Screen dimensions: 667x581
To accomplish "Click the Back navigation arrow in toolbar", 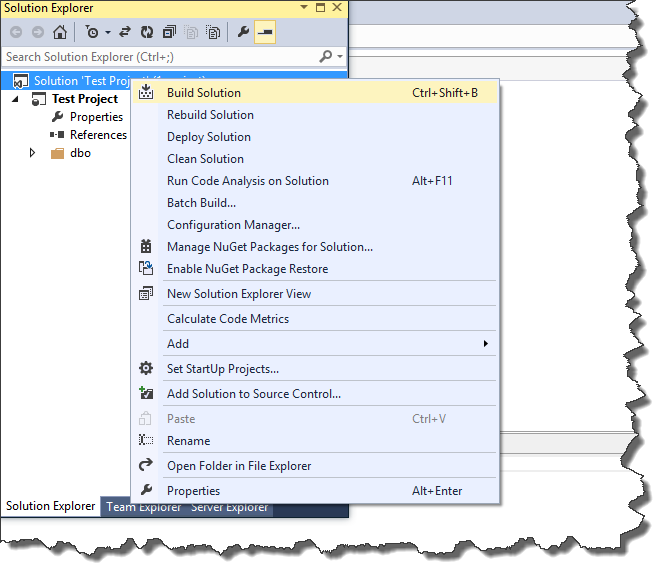I will [16, 32].
